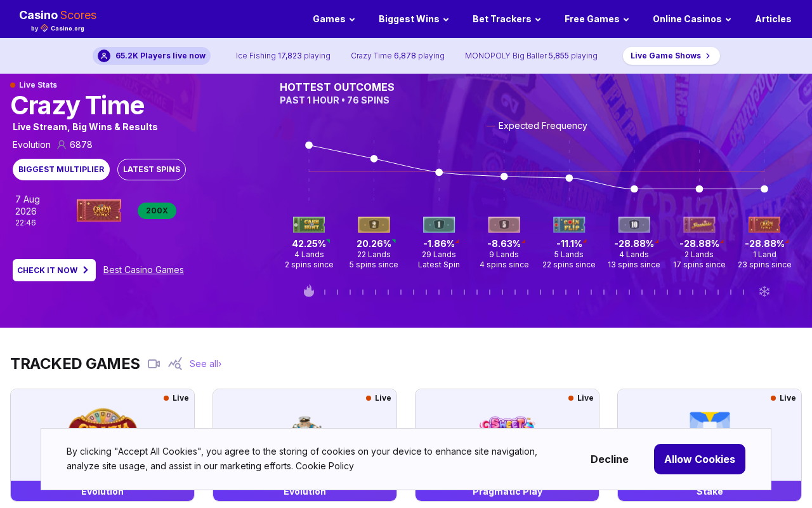Open MONOPOLY Big Baller ticker link
Viewport: 812px width, 508px height.
(531, 56)
